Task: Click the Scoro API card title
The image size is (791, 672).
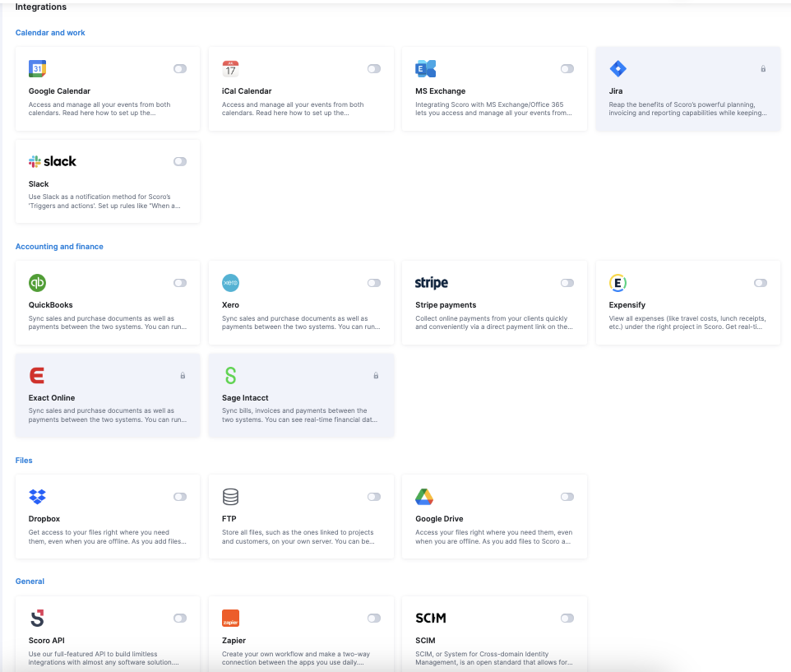Action: [46, 641]
